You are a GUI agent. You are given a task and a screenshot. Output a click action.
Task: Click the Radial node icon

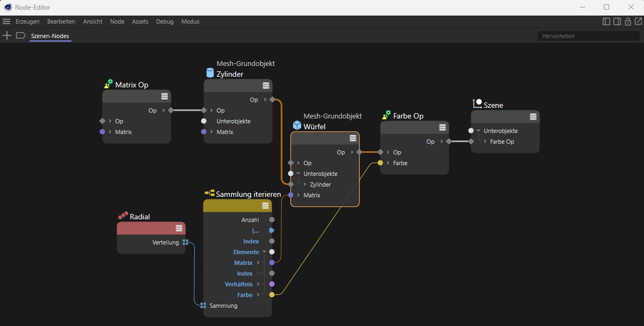point(123,216)
